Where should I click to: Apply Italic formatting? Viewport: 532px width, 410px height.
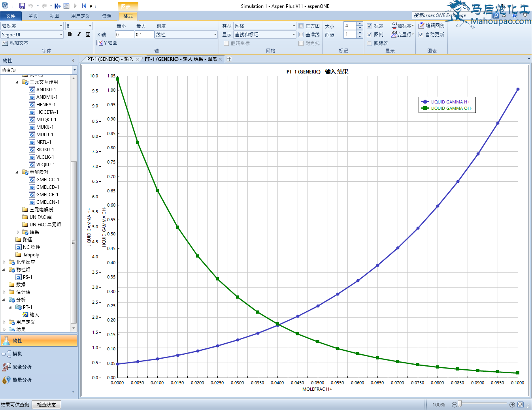click(x=79, y=34)
